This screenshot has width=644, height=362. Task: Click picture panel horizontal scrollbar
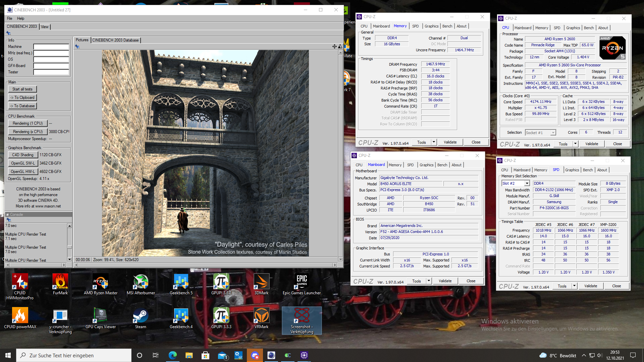pos(205,265)
